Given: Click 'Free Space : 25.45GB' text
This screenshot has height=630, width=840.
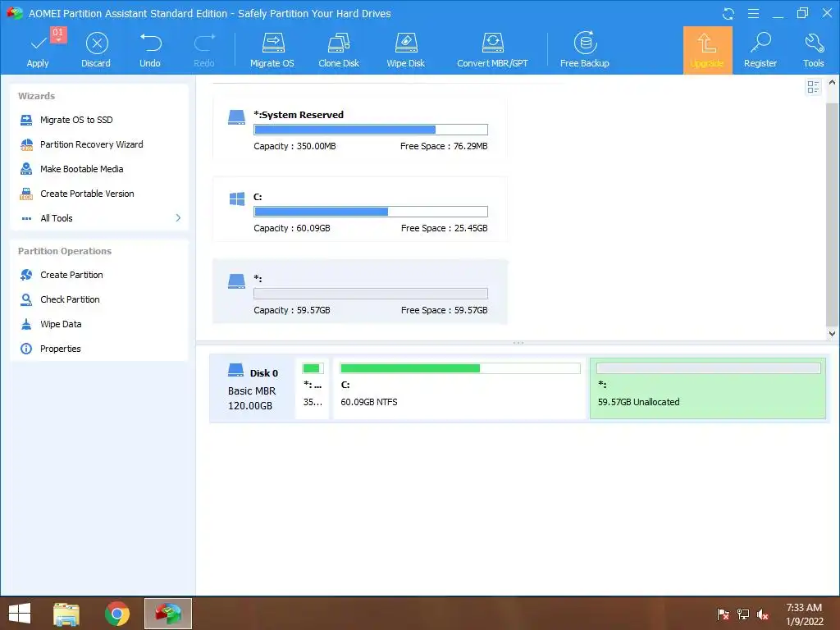Looking at the screenshot, I should point(444,228).
